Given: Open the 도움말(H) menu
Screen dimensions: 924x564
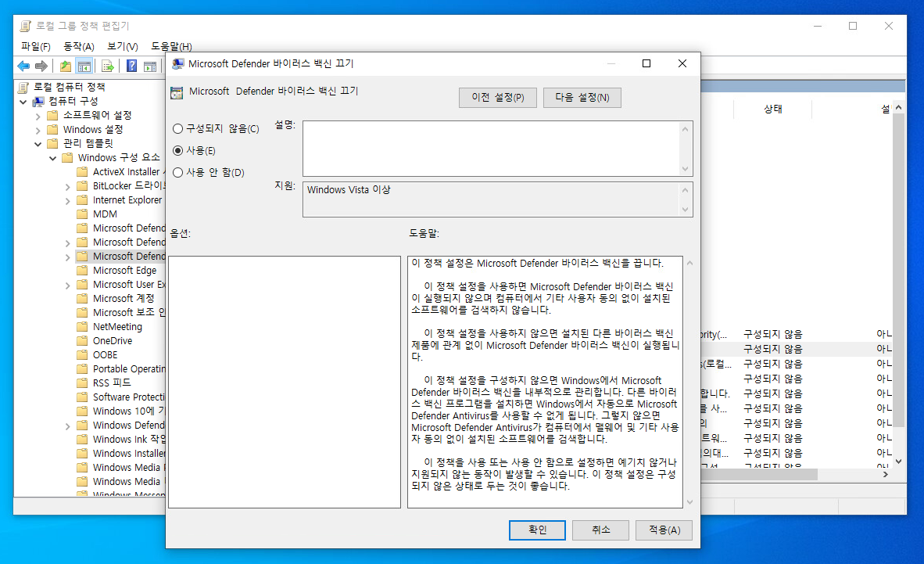Looking at the screenshot, I should click(x=171, y=46).
